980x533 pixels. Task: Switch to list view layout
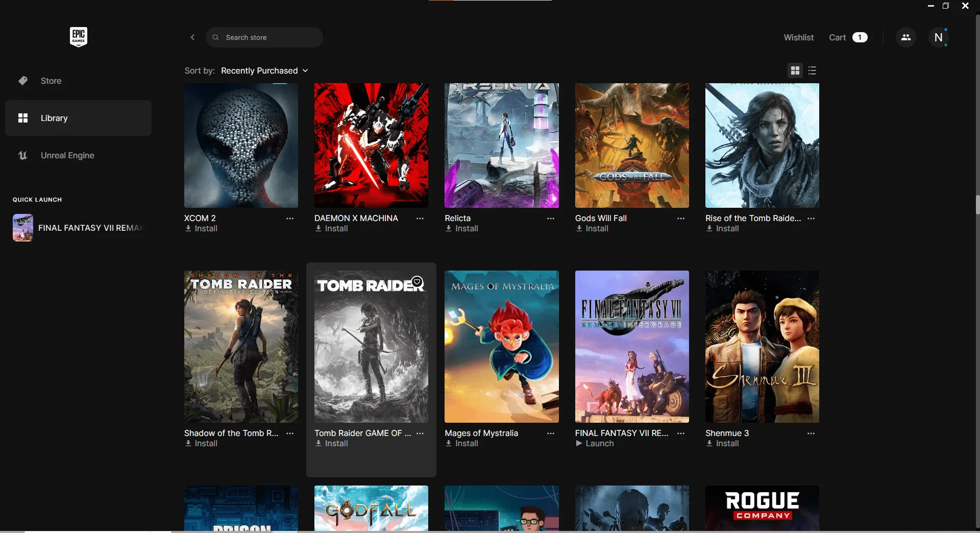[x=813, y=70]
